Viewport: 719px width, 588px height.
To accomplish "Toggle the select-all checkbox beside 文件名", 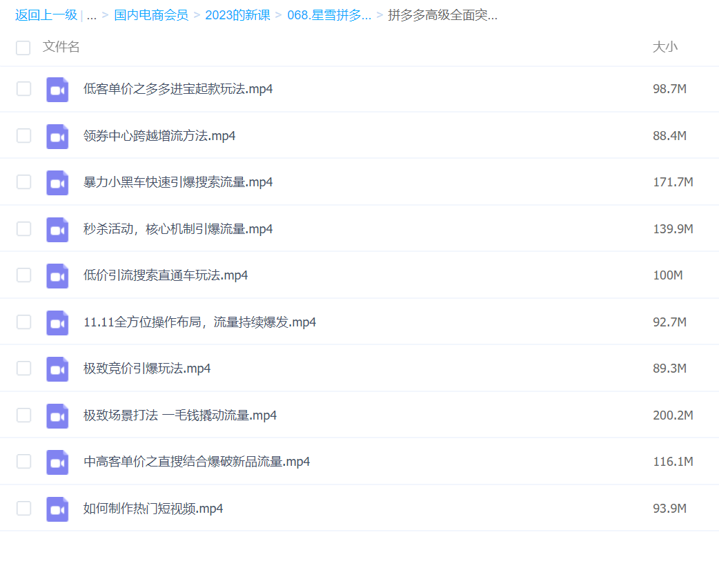I will pyautogui.click(x=23, y=48).
